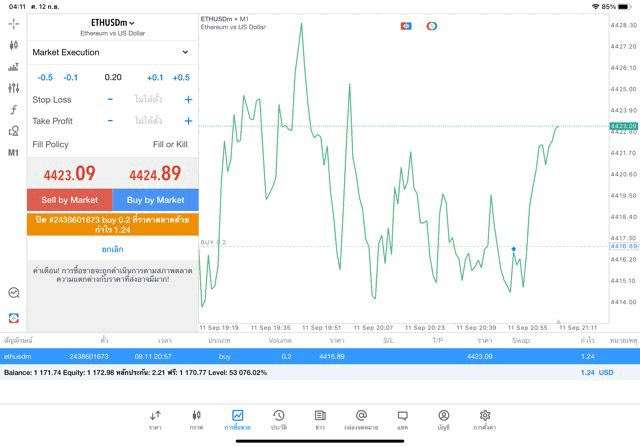This screenshot has width=640, height=447.
Task: Open the indicators function icon
Action: point(13,109)
